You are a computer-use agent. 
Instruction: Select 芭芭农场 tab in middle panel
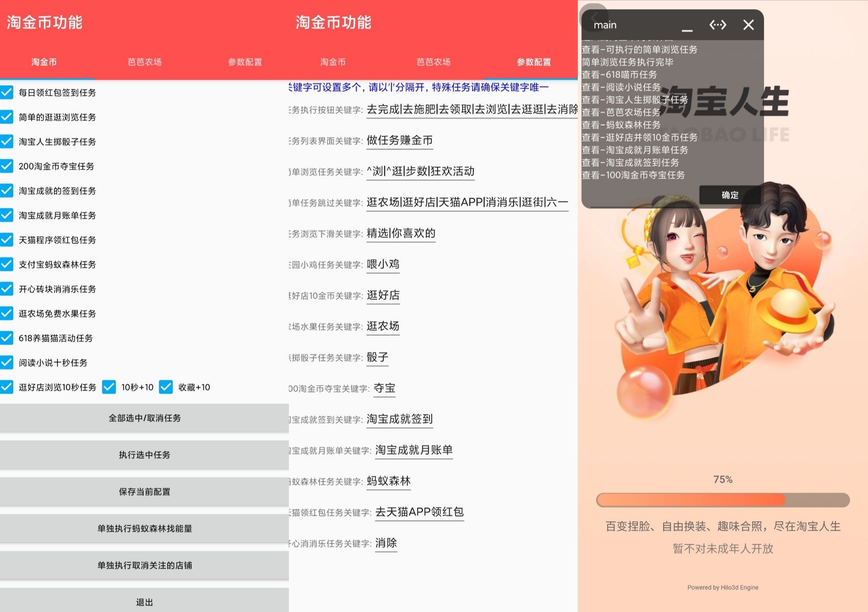[433, 62]
